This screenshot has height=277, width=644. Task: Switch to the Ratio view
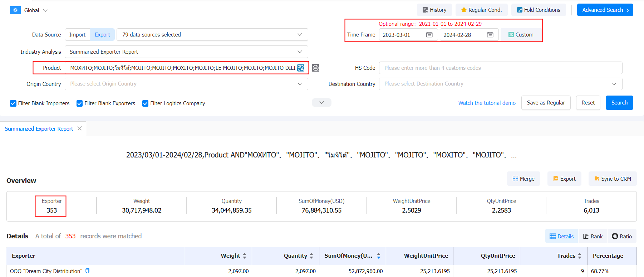622,236
